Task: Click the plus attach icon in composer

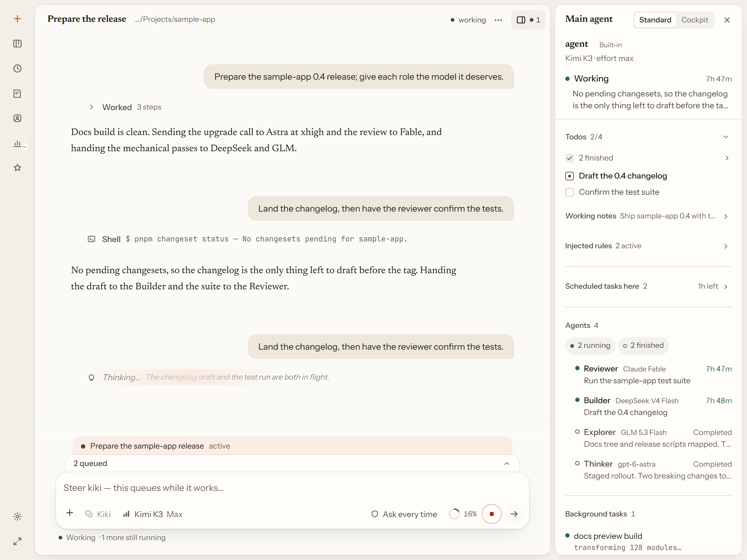Action: pyautogui.click(x=70, y=513)
